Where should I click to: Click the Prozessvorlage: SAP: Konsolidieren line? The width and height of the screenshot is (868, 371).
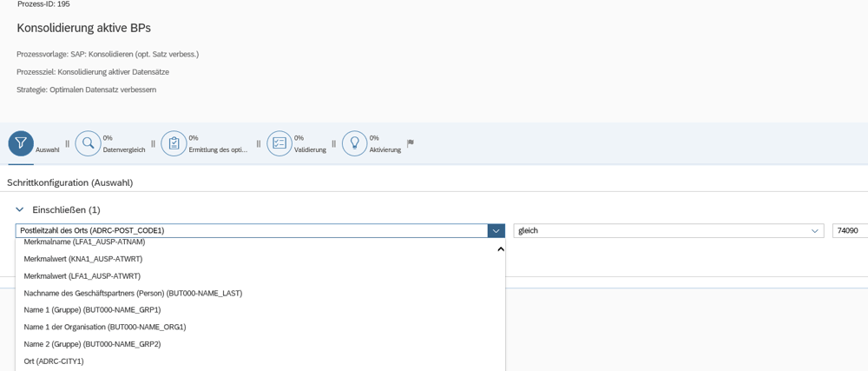click(108, 54)
